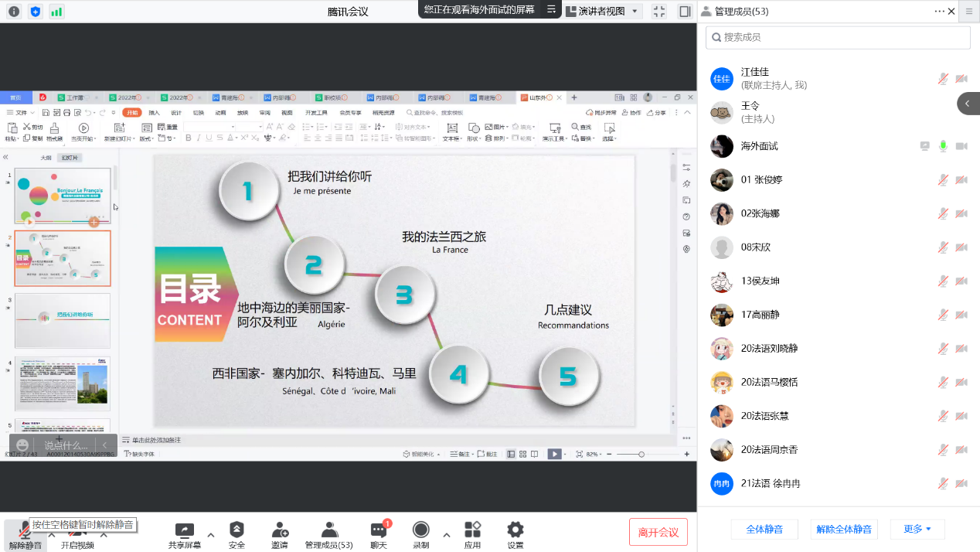Expand the 演讲者视图 view dropdown
Viewport: 980px width, 552px height.
pyautogui.click(x=603, y=12)
